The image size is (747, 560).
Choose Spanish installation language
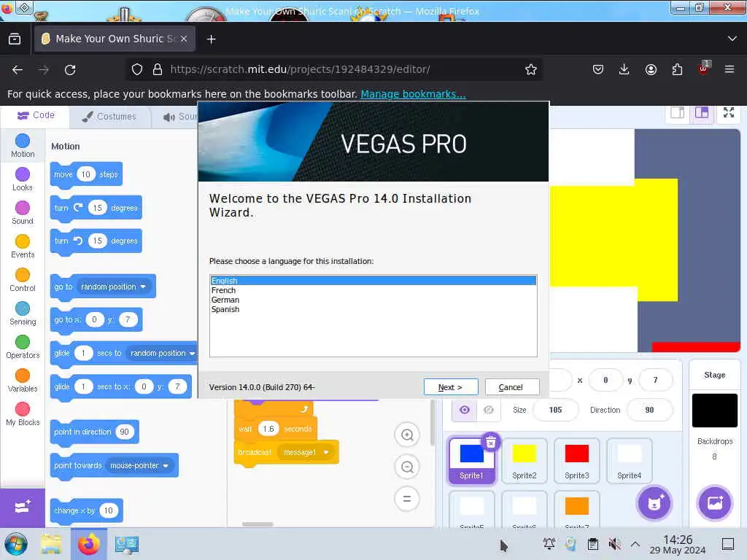click(373, 309)
